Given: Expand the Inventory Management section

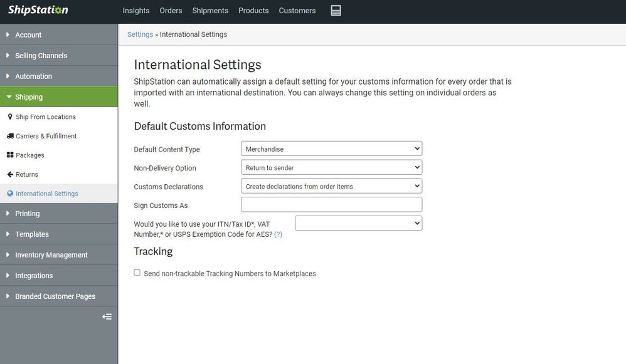Looking at the screenshot, I should [51, 255].
